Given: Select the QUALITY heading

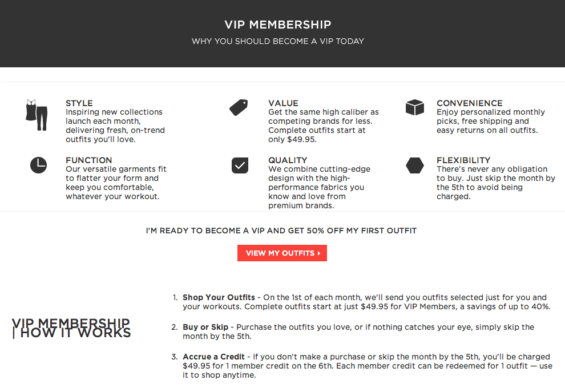Looking at the screenshot, I should (x=288, y=160).
